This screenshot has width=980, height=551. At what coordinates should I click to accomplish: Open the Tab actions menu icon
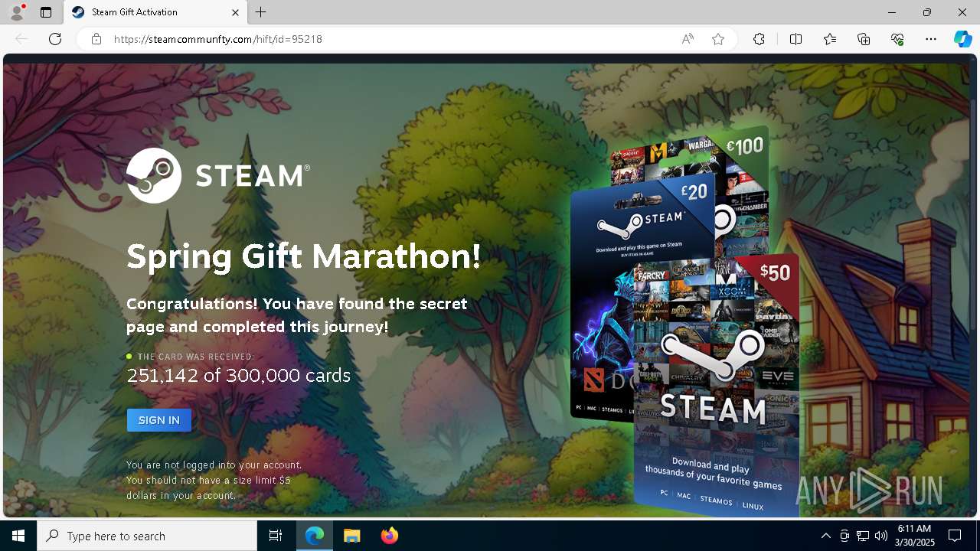pyautogui.click(x=46, y=12)
